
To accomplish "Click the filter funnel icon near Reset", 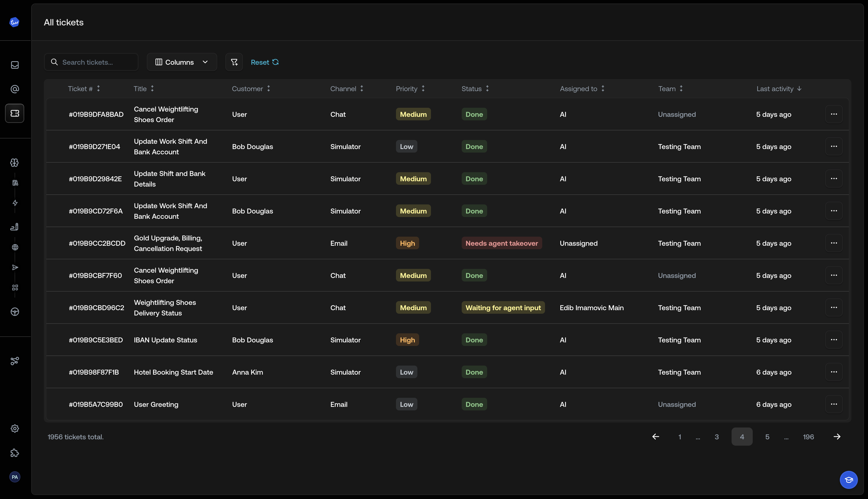I will click(x=234, y=62).
